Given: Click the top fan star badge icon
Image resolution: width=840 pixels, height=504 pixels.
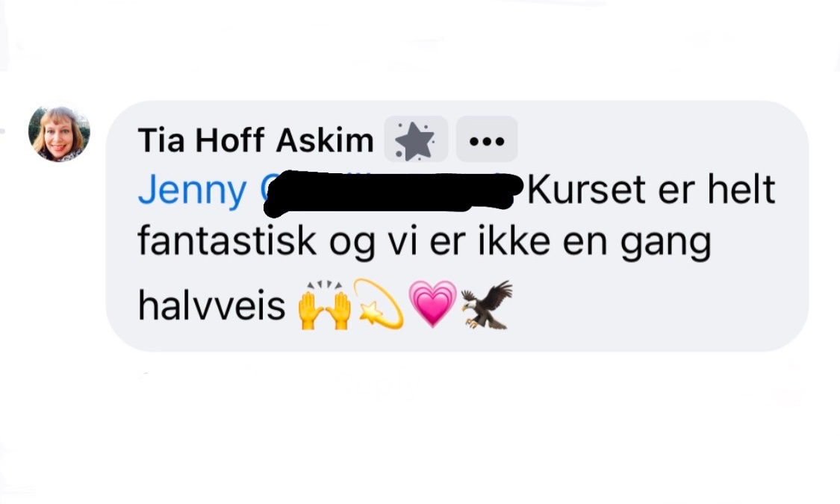Looking at the screenshot, I should pos(416,140).
